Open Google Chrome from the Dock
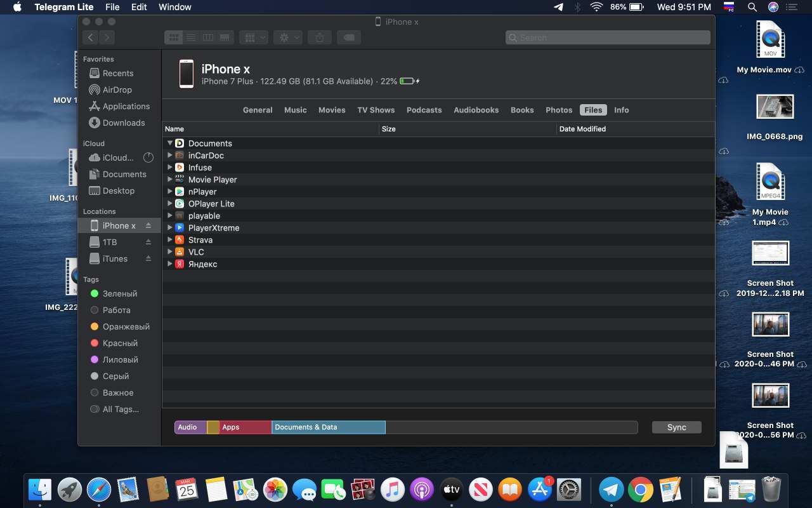This screenshot has width=812, height=508. [x=641, y=490]
